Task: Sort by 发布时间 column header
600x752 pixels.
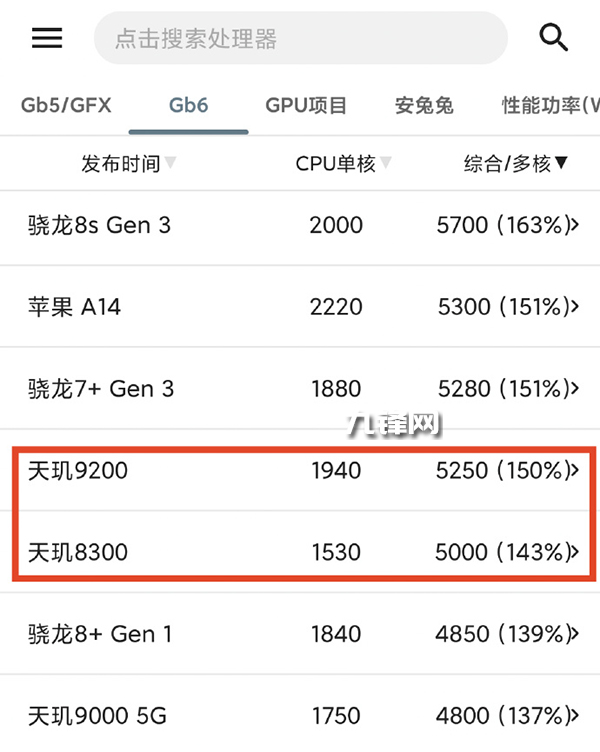Action: point(128,163)
